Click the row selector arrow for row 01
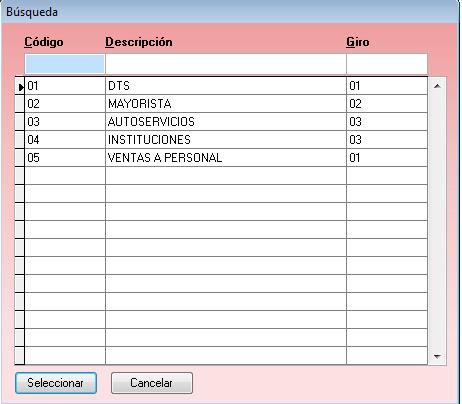The height and width of the screenshot is (404, 462). pos(20,87)
